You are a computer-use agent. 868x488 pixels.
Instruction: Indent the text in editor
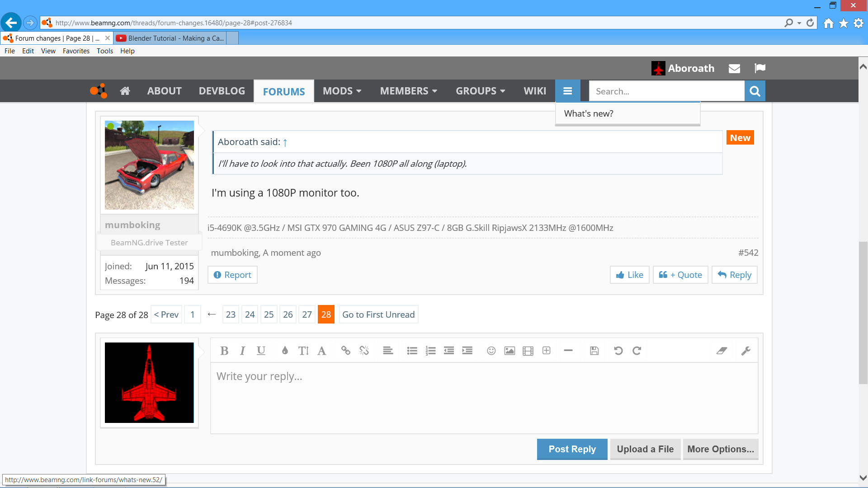click(x=467, y=351)
